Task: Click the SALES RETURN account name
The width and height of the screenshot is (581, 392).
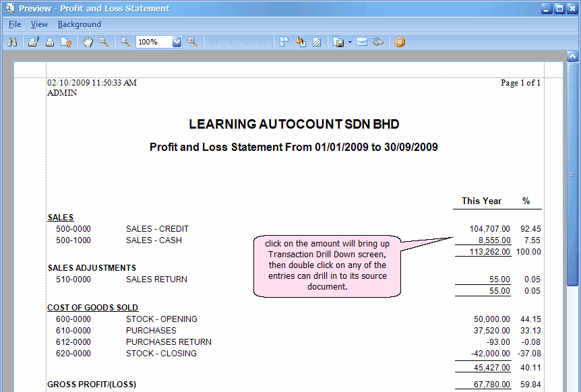Action: (x=156, y=279)
